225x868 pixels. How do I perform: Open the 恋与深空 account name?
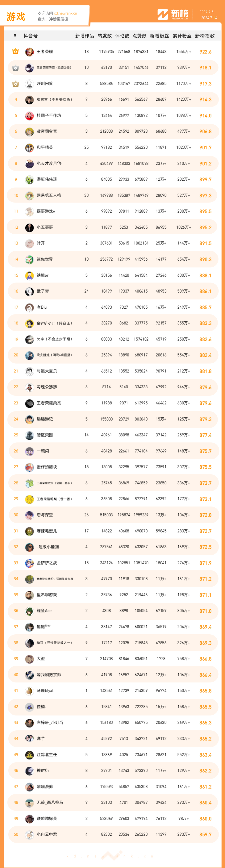pyautogui.click(x=45, y=515)
